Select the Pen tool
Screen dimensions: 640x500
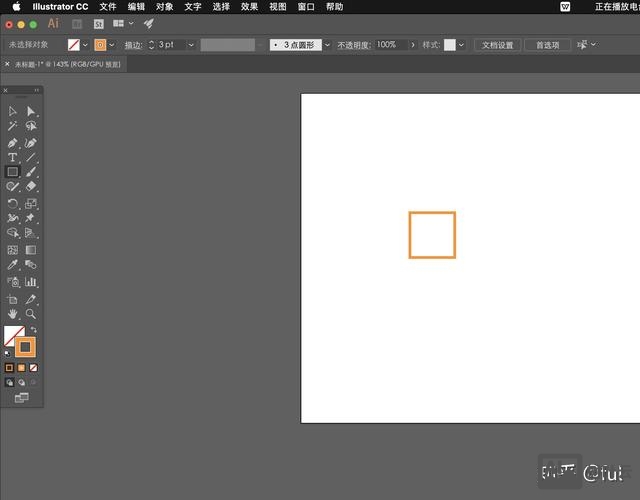pos(13,143)
